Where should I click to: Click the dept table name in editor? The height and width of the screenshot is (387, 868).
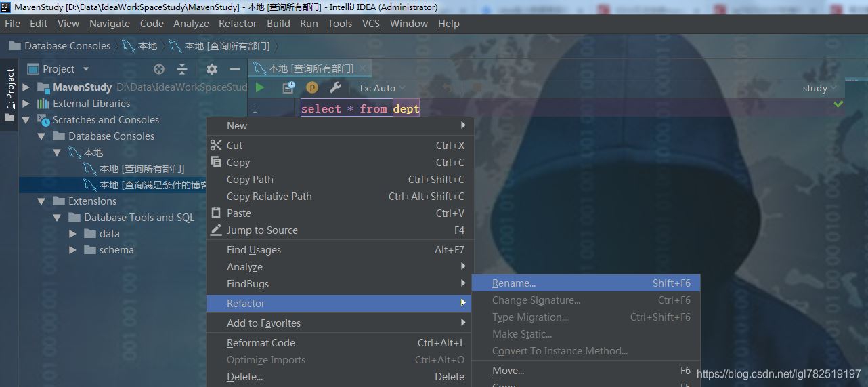pyautogui.click(x=406, y=108)
